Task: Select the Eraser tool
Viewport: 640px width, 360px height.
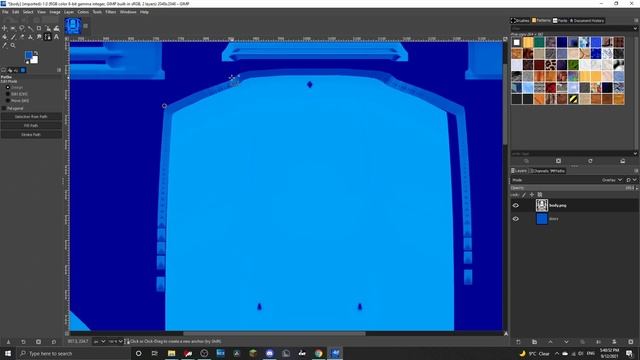Action: pyautogui.click(x=22, y=37)
